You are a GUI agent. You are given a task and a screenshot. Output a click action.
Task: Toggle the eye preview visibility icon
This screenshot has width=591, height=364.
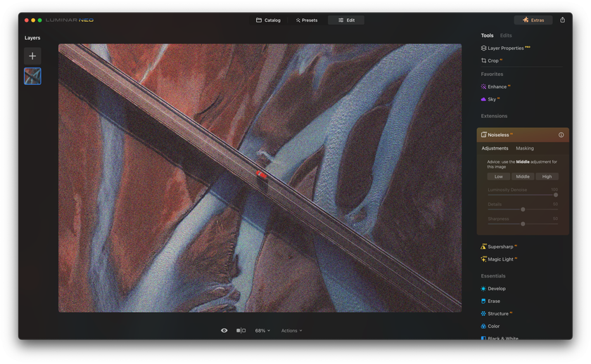click(x=224, y=330)
